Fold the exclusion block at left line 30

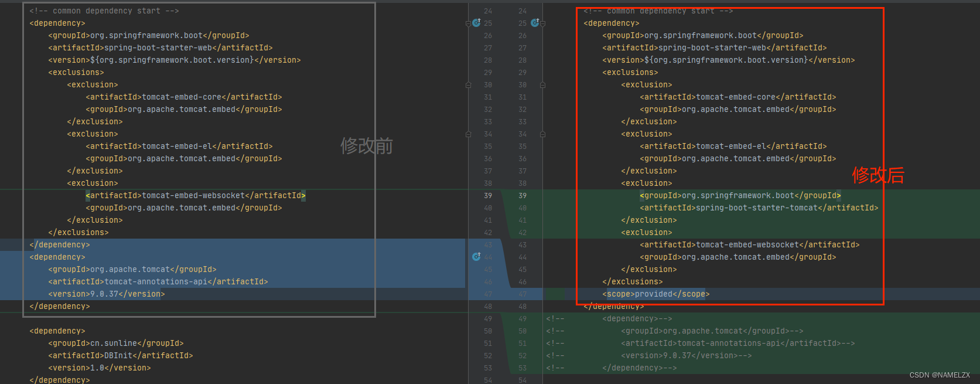pyautogui.click(x=468, y=85)
